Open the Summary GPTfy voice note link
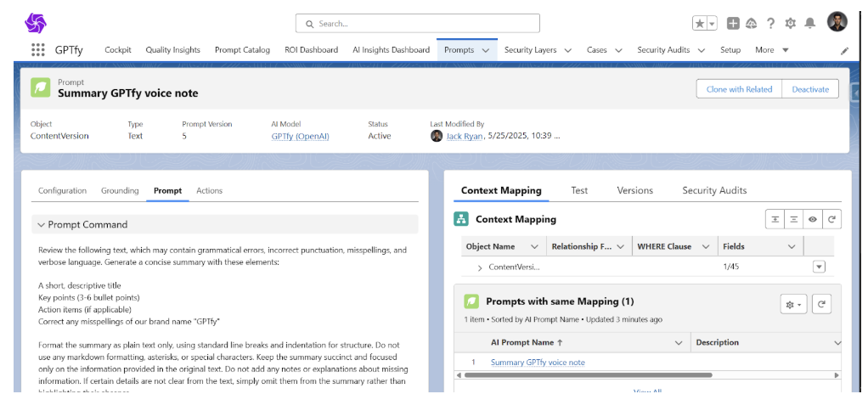This screenshot has width=868, height=394. tap(538, 363)
